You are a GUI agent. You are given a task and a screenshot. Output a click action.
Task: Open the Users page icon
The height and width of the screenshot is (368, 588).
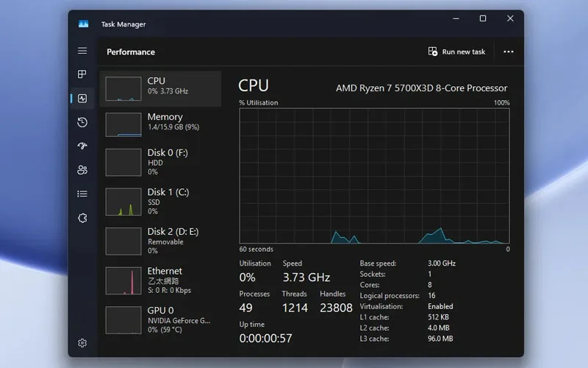click(82, 170)
